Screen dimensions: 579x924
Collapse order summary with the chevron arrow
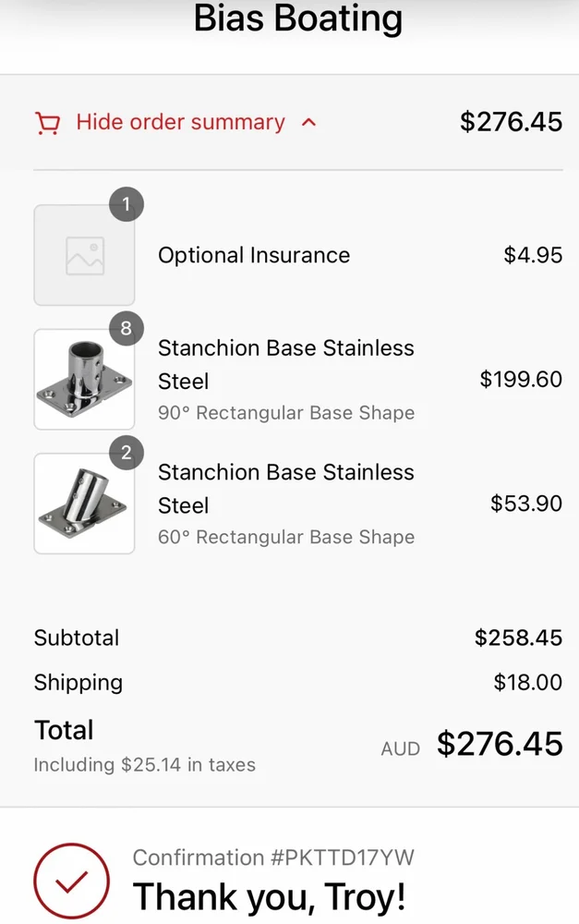(x=309, y=123)
